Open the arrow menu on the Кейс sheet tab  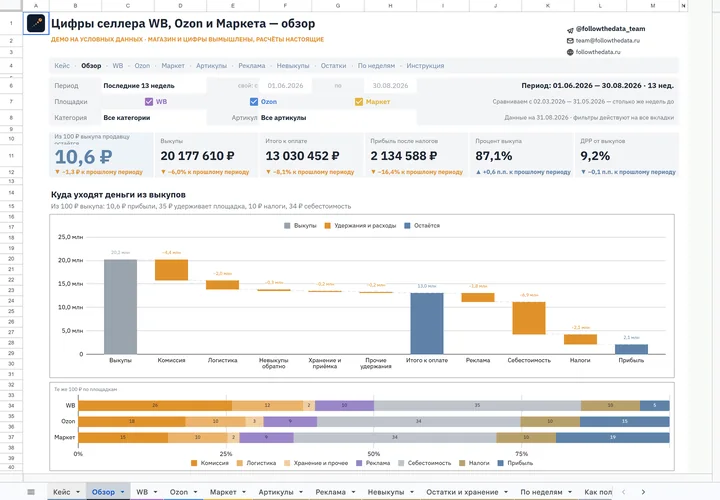point(78,492)
